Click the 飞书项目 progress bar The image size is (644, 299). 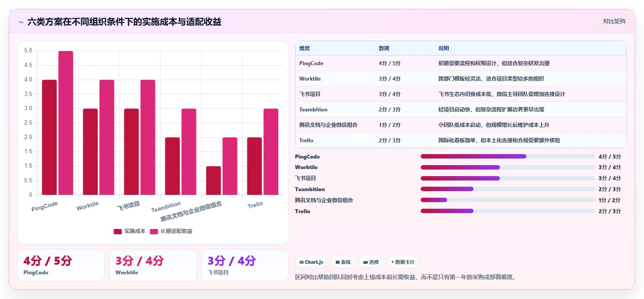[x=507, y=178]
